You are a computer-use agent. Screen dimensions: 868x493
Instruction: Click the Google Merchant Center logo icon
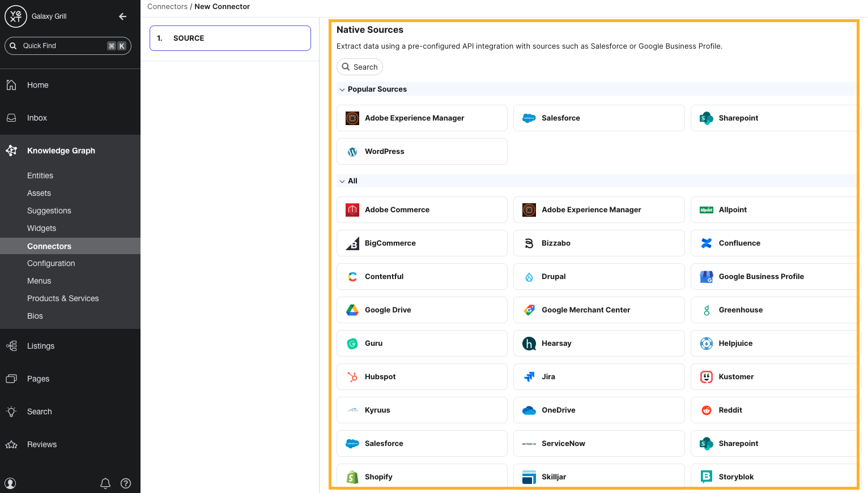pyautogui.click(x=529, y=310)
